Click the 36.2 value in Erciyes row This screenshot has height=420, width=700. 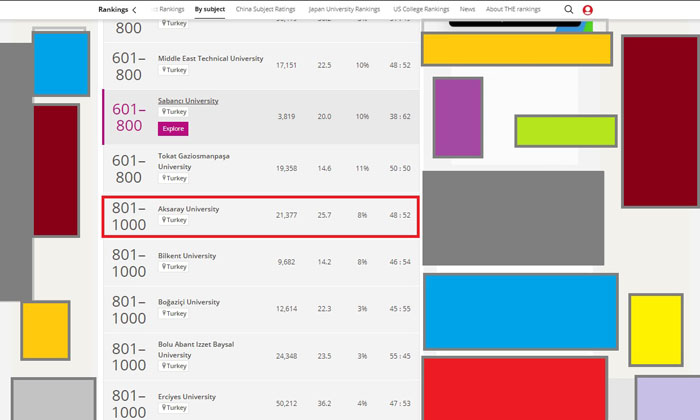pyautogui.click(x=324, y=403)
